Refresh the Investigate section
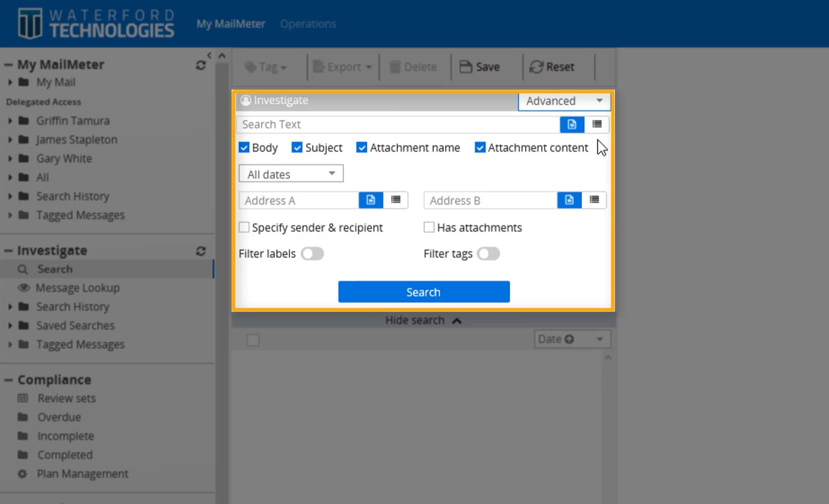The width and height of the screenshot is (829, 504). click(201, 251)
